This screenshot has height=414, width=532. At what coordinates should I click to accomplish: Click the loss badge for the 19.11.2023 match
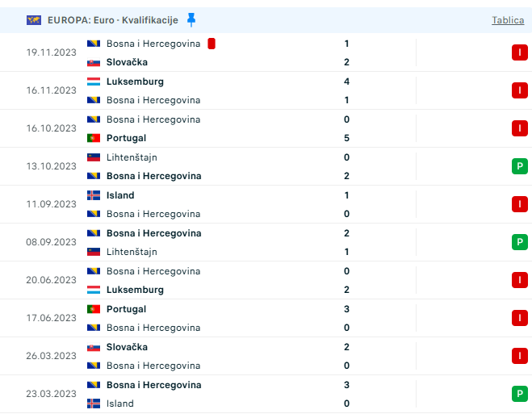point(519,52)
